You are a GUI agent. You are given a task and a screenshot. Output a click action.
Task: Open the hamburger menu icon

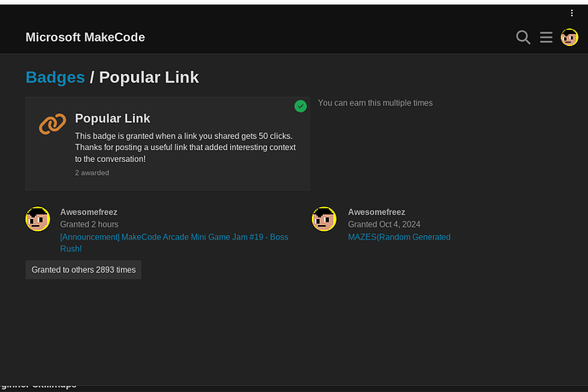(546, 37)
